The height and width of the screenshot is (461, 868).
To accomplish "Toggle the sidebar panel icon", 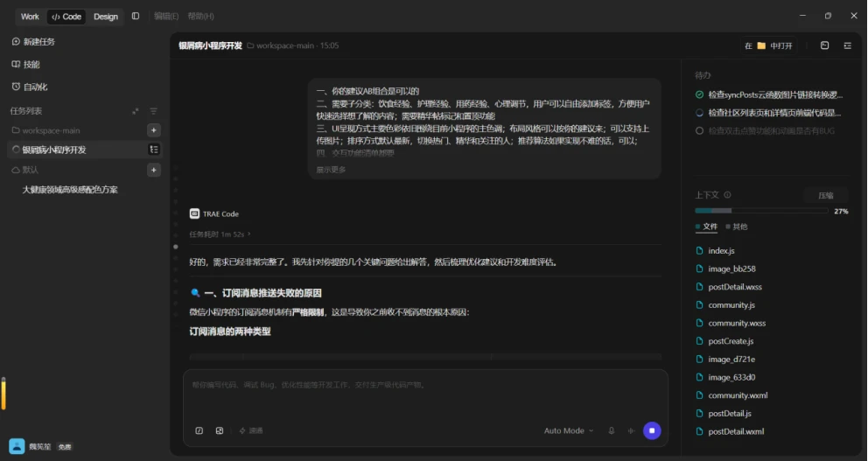I will (136, 16).
